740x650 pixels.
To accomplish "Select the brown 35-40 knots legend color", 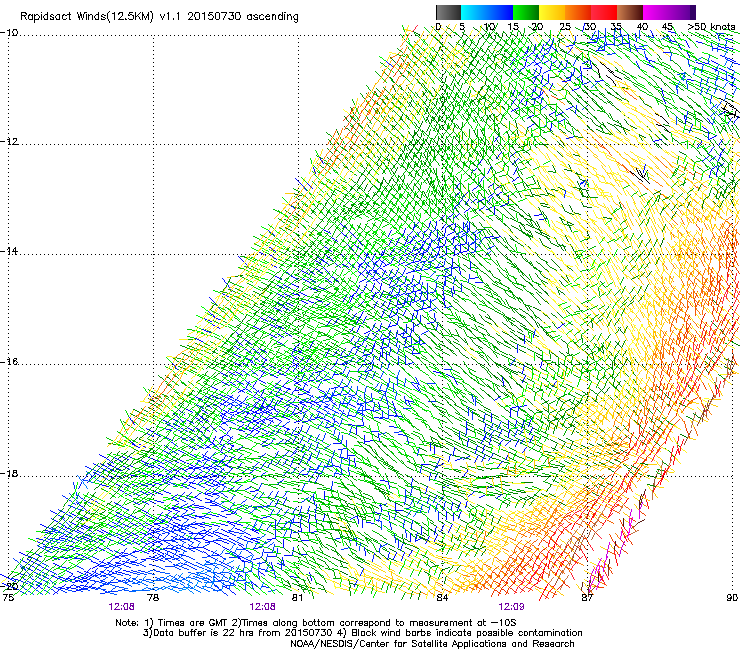I will point(630,12).
